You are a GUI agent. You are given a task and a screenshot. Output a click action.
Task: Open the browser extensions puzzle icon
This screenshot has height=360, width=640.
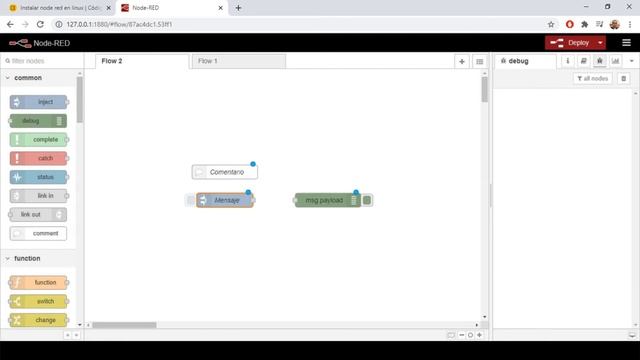(x=584, y=24)
